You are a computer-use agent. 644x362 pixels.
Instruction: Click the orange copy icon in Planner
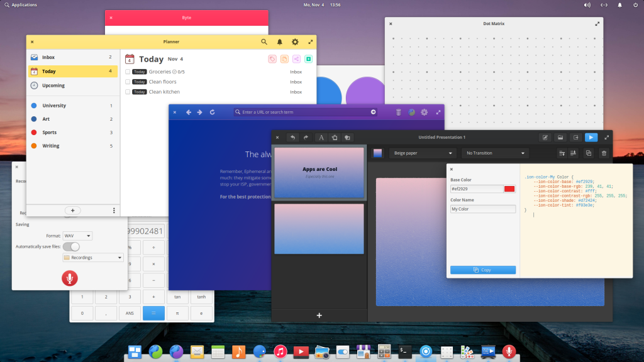pyautogui.click(x=284, y=59)
